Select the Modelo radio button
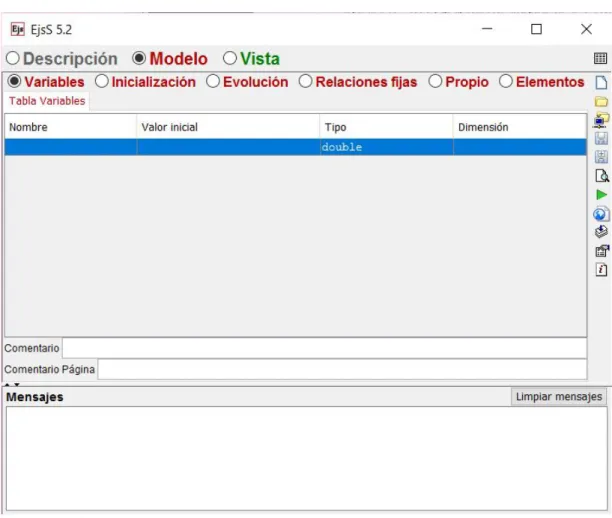Image resolution: width=612 pixels, height=518 pixels. pyautogui.click(x=170, y=59)
